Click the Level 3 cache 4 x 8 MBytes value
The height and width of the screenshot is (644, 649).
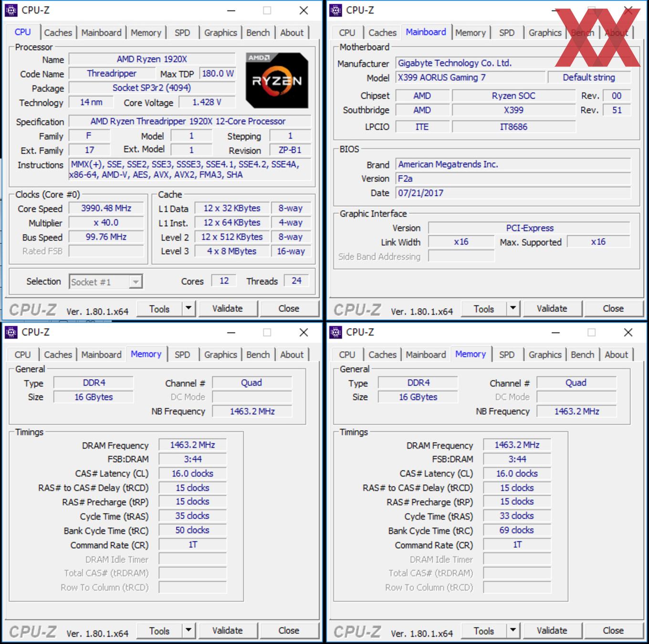(231, 251)
